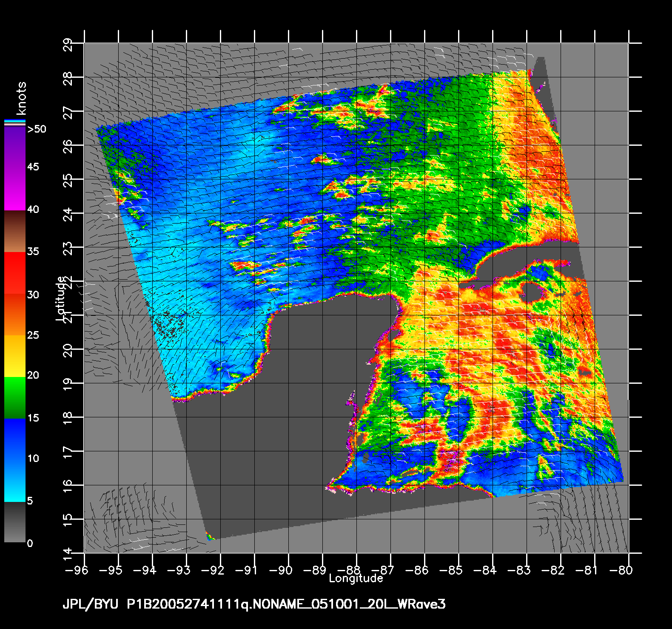Screen dimensions: 672x629
Task: Pick the cyan 5–10 knots color band
Action: coord(15,481)
